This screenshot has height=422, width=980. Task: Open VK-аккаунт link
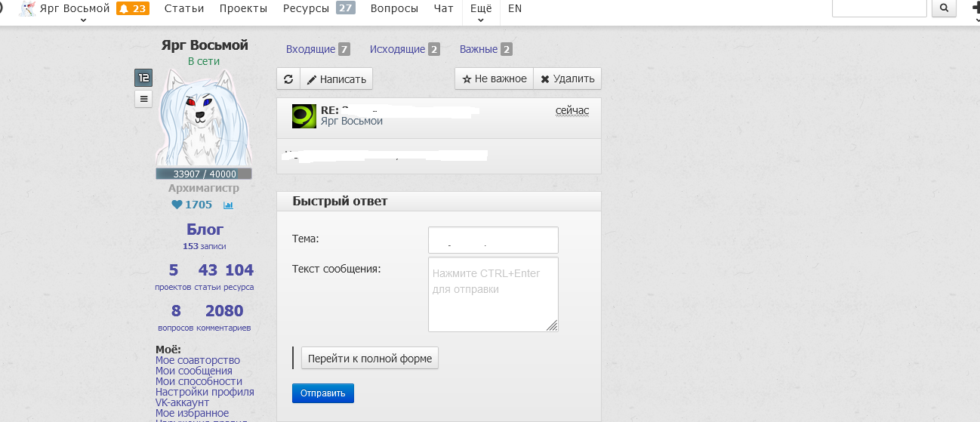tap(182, 402)
